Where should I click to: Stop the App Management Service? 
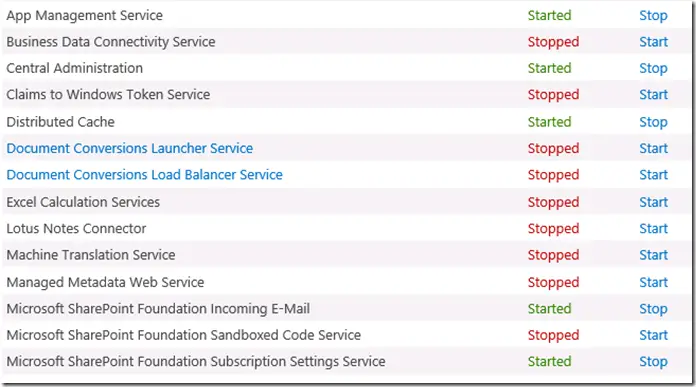[x=653, y=16]
